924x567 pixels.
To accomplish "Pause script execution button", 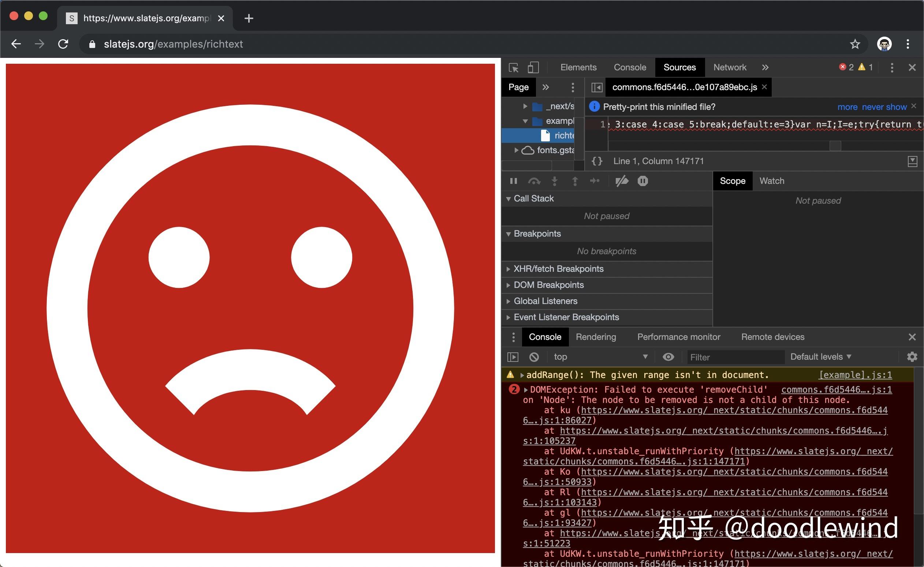I will point(513,181).
